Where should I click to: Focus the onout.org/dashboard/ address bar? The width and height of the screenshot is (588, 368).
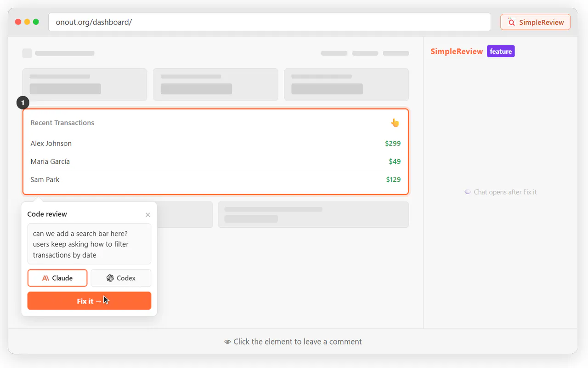click(270, 22)
